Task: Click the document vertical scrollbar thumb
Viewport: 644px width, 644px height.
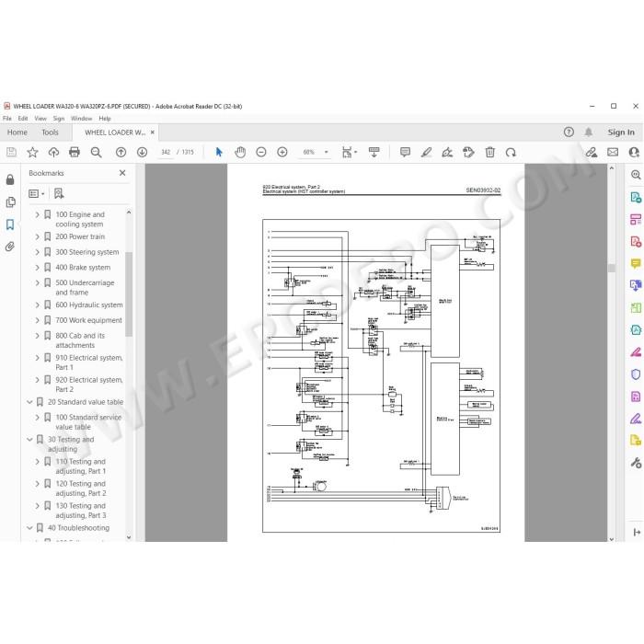Action: (612, 268)
